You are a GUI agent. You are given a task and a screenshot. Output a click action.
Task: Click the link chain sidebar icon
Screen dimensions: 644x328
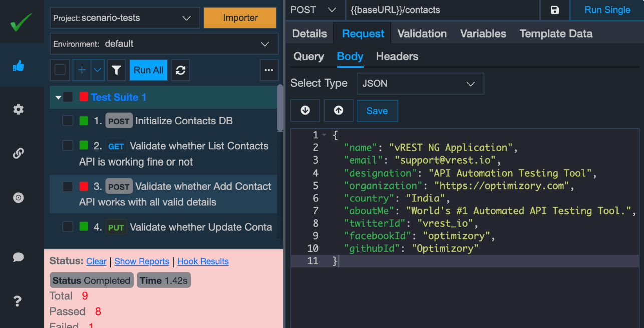[19, 153]
